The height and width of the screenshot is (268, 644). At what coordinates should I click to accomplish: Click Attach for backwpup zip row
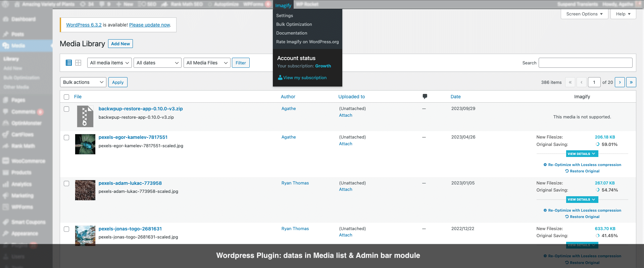pyautogui.click(x=346, y=115)
